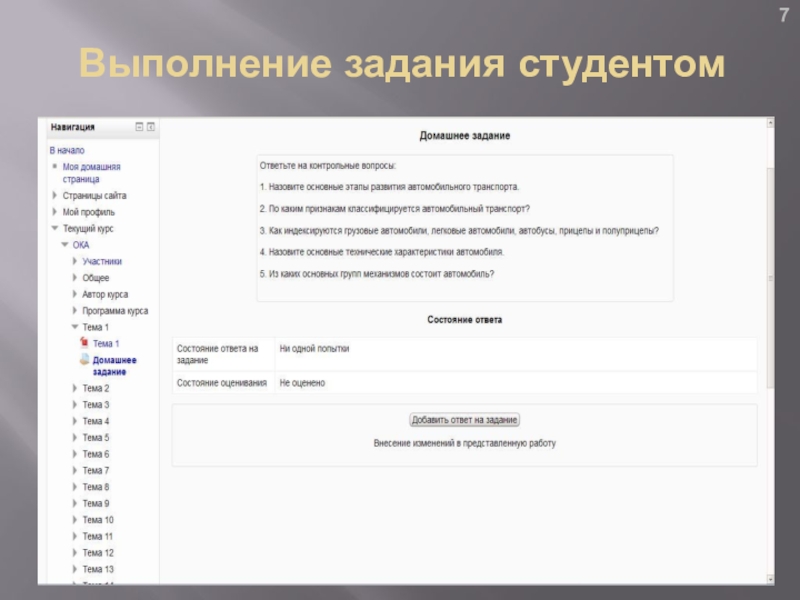Dock the Навигация block to the side
Image resolution: width=800 pixels, height=600 pixels.
point(151,127)
